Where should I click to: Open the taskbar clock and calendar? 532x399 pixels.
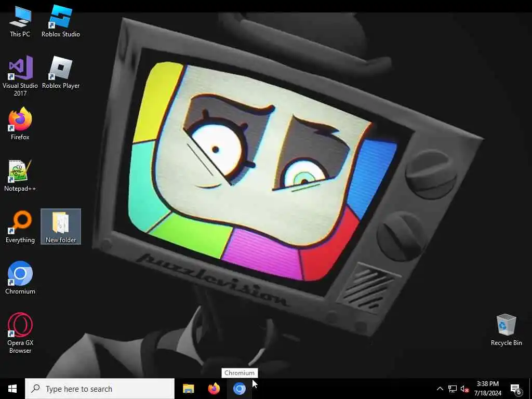pos(487,389)
